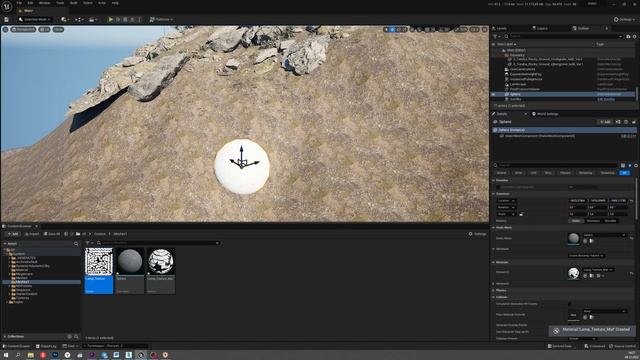Browse to Lamp_Texture_Mat material asset icon
The image size is (640, 360).
tap(591, 276)
